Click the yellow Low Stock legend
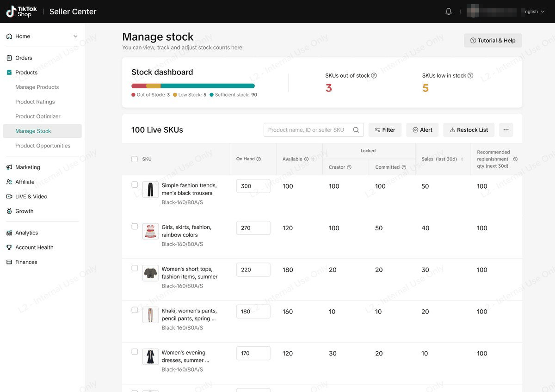 190,95
